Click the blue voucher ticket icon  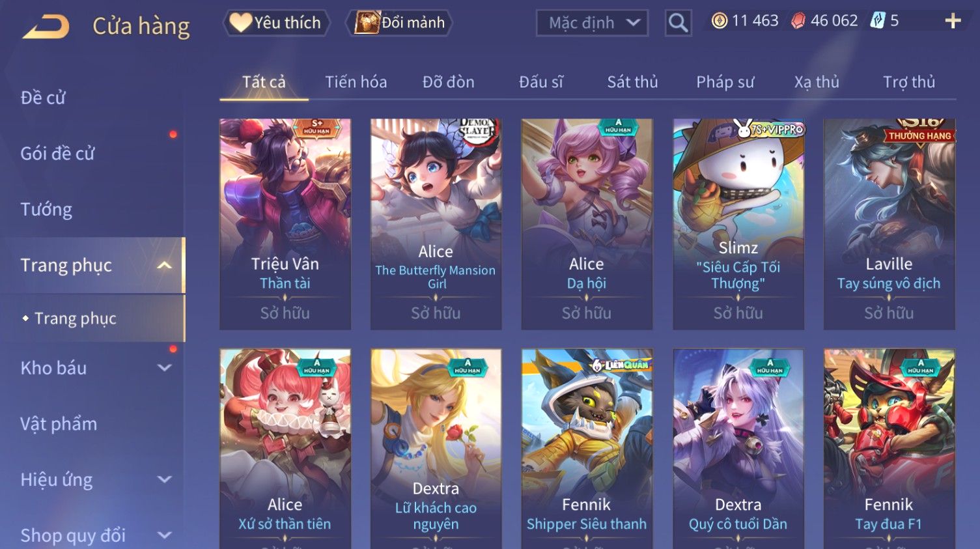tap(878, 21)
